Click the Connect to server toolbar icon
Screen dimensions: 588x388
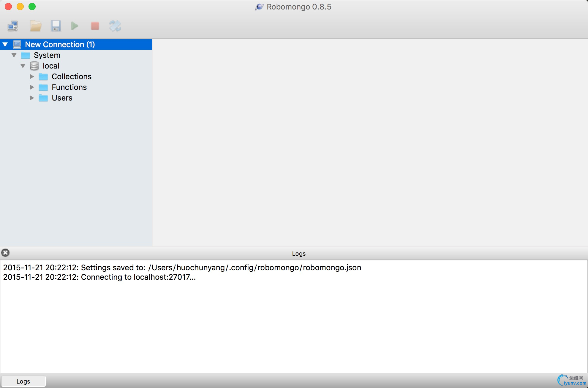(13, 26)
